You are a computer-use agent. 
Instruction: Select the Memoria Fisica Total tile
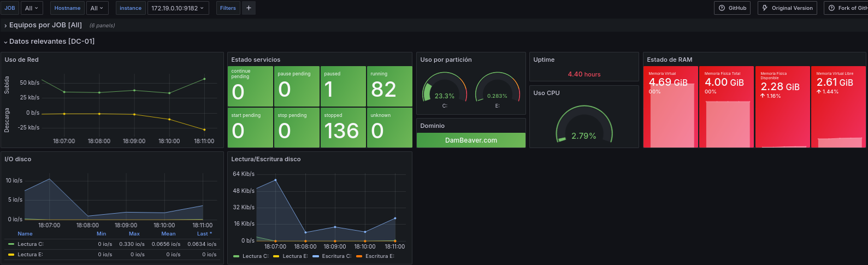pos(727,107)
